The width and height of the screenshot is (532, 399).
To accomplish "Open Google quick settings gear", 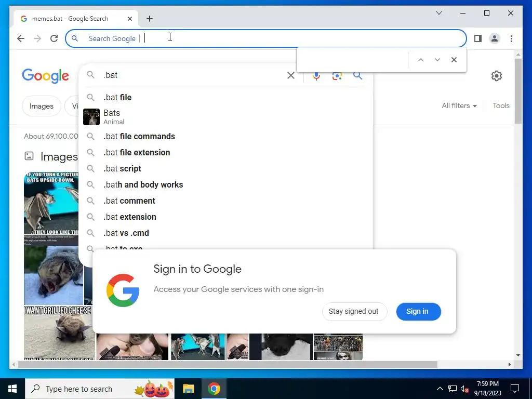I will (496, 76).
